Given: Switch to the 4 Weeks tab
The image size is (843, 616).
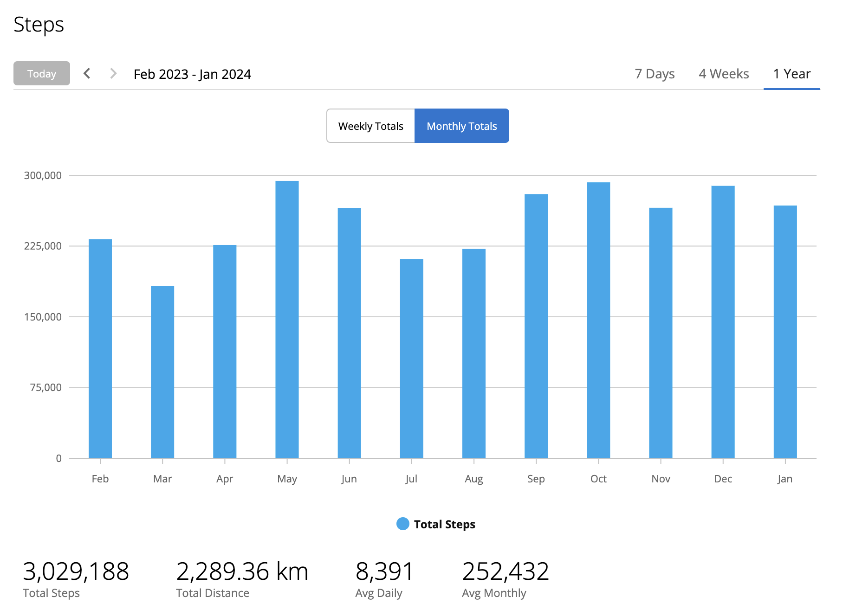Looking at the screenshot, I should (x=724, y=74).
